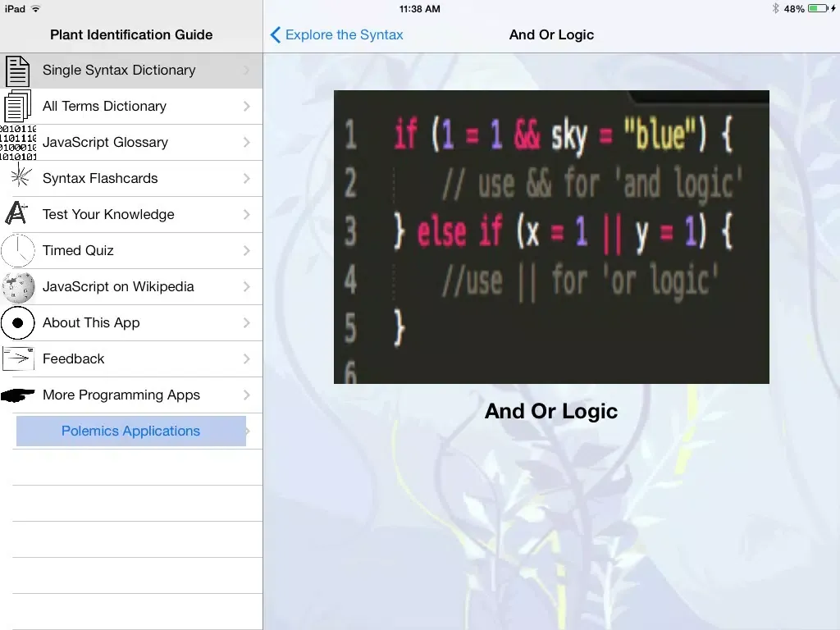Tap the Syntax Flashcards sparkle icon

pyautogui.click(x=18, y=178)
